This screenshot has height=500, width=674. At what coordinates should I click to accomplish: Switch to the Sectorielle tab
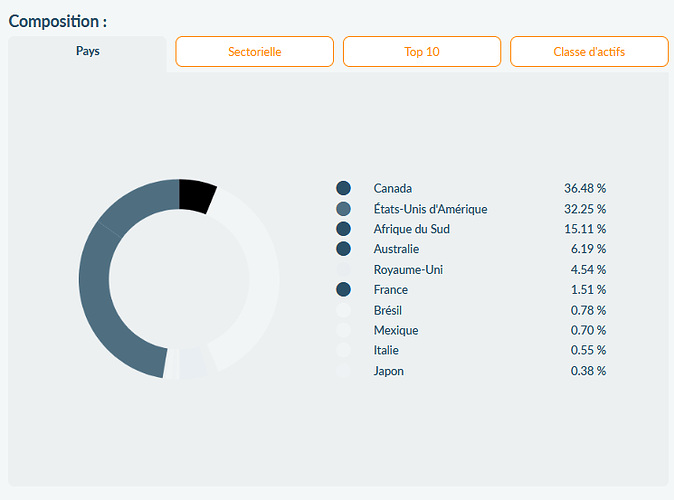tap(254, 52)
